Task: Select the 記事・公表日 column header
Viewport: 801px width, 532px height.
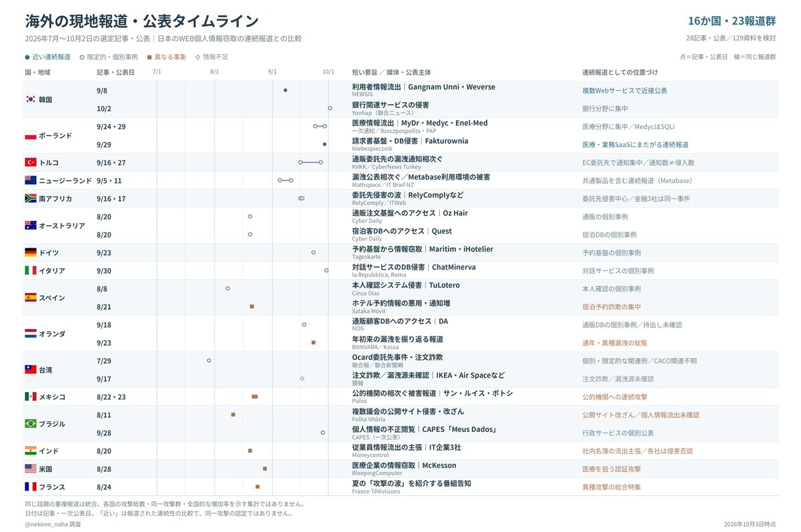Action: 115,72
